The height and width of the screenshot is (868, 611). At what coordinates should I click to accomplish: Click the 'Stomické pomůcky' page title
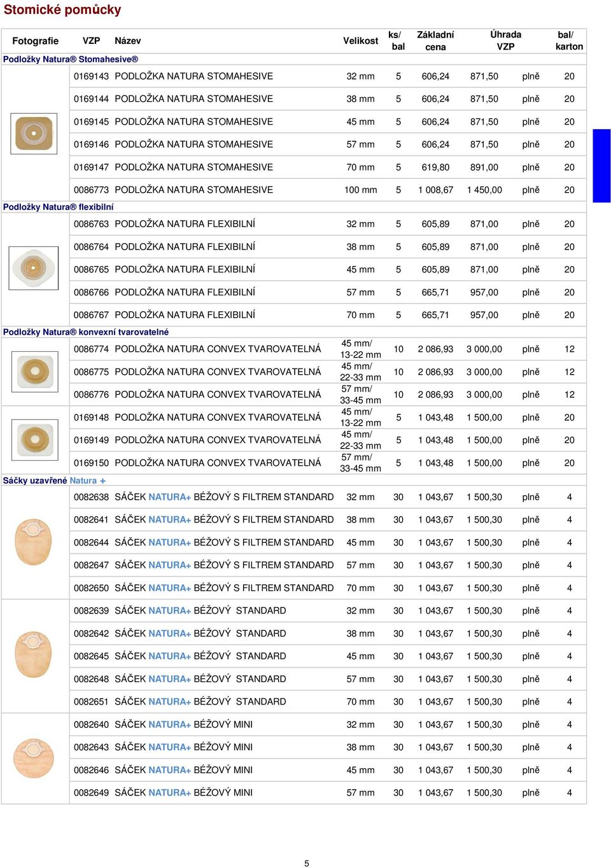(x=62, y=10)
